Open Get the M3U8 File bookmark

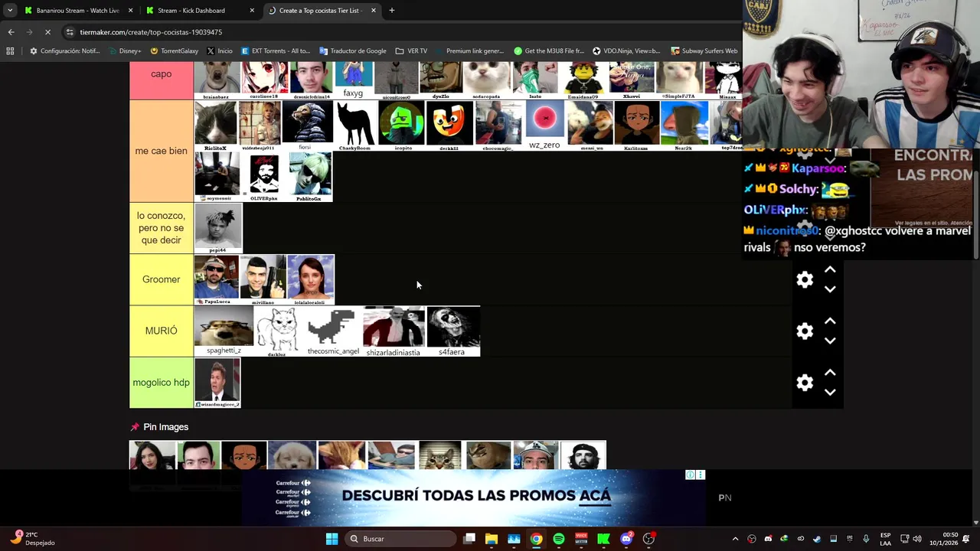coord(549,51)
